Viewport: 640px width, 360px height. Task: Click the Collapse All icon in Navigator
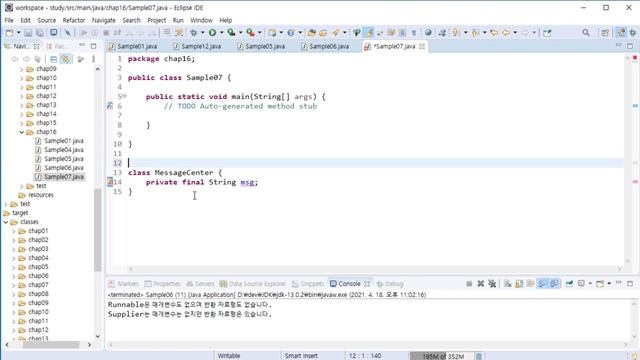tap(53, 59)
